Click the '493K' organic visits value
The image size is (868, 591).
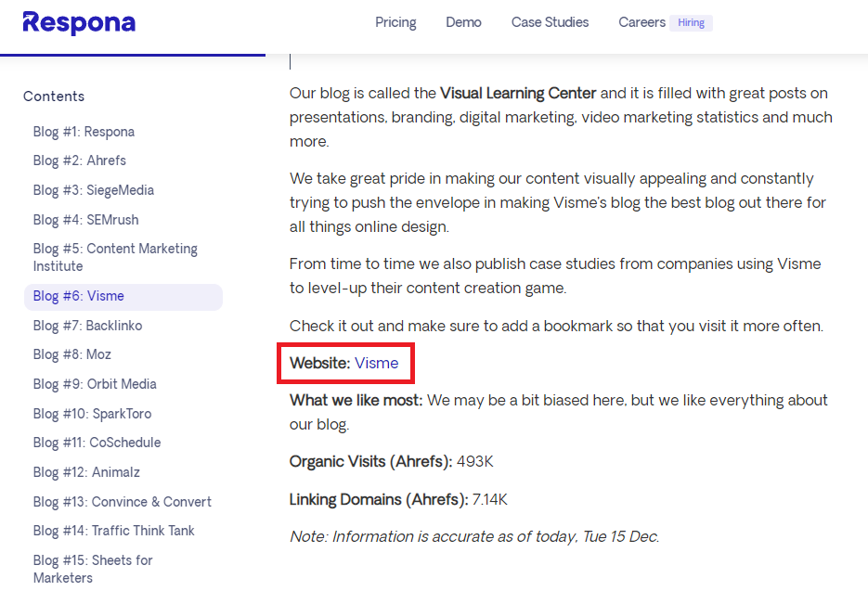click(474, 461)
